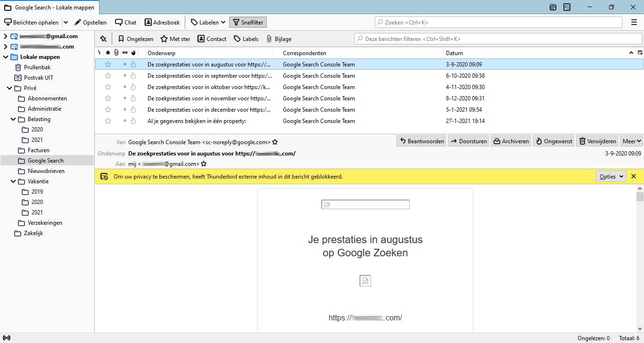Open the Chat toolbar button
Viewport: 644px width, 343px height.
pos(126,22)
